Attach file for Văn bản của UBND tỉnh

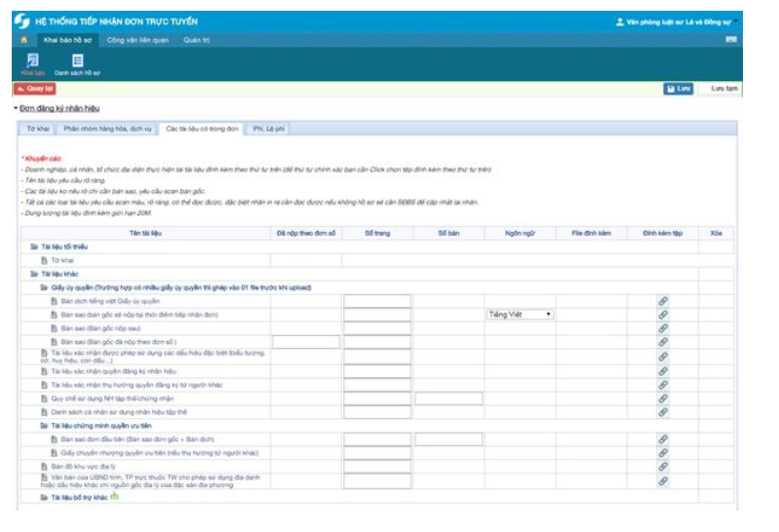pos(663,481)
